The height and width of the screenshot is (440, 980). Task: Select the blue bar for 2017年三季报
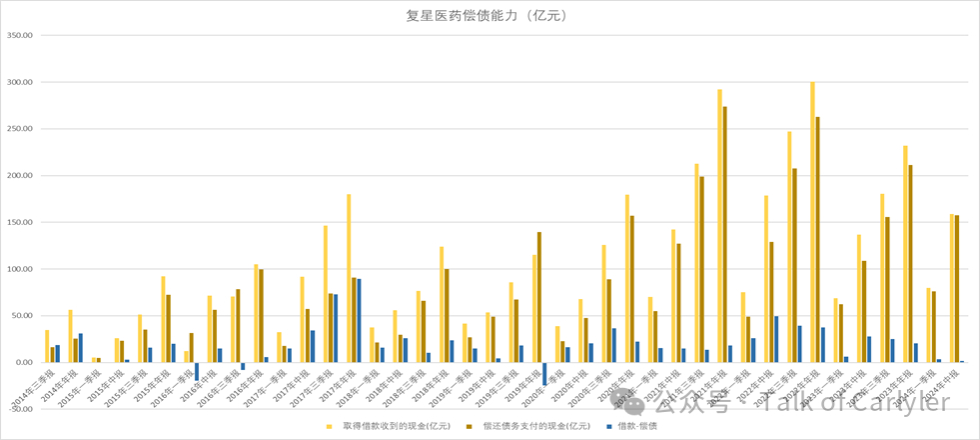(336, 329)
